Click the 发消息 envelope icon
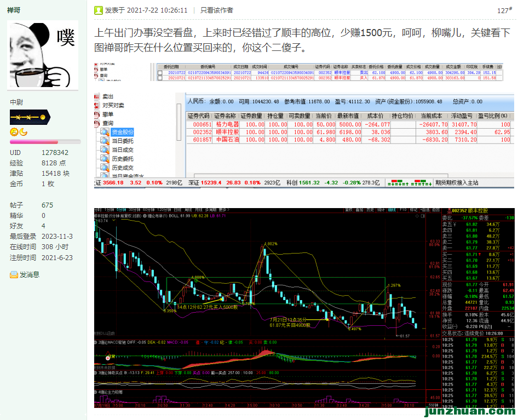The height and width of the screenshot is (420, 518). point(14,274)
